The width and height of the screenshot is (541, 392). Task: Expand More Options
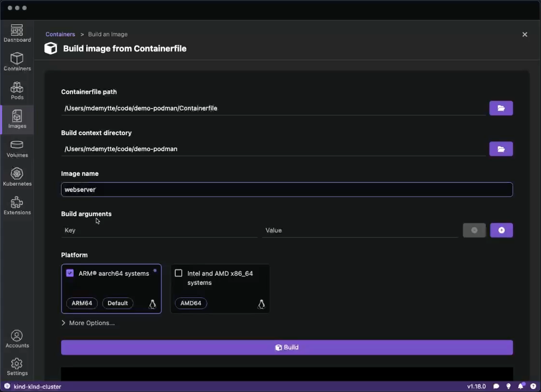pos(89,323)
